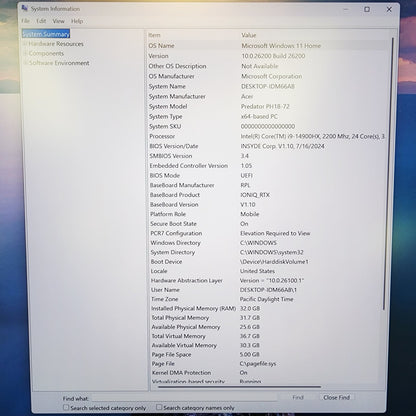Toggle Search category names only checkbox
The image size is (416, 416).
click(x=159, y=407)
